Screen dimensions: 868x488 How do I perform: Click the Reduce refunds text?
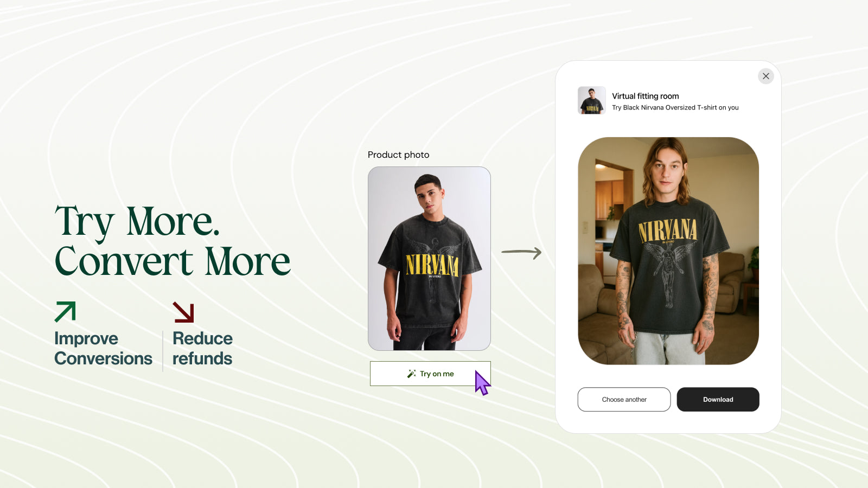coord(202,348)
